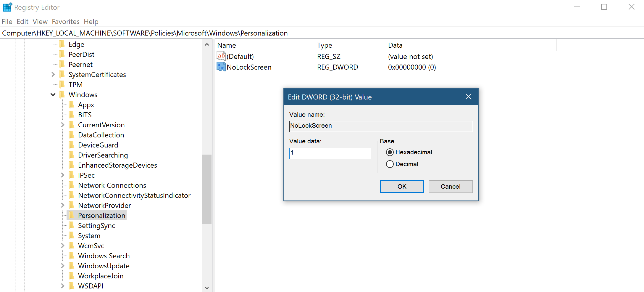The width and height of the screenshot is (644, 292).
Task: Click the Name column header
Action: (265, 45)
